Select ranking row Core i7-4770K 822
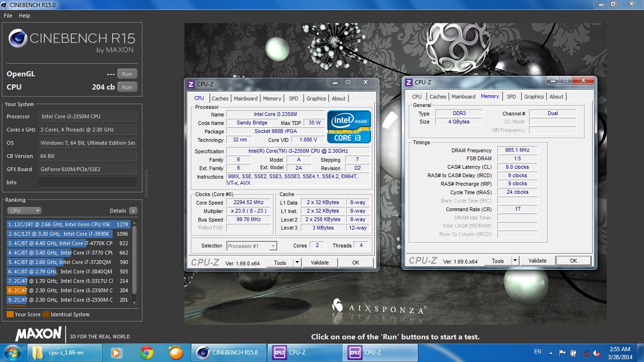Viewport: 644px width, 362px height. click(69, 243)
